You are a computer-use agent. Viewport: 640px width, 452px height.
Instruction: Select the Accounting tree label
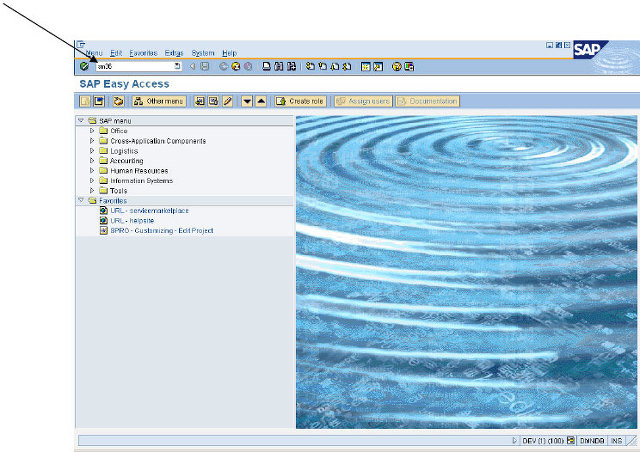[127, 161]
